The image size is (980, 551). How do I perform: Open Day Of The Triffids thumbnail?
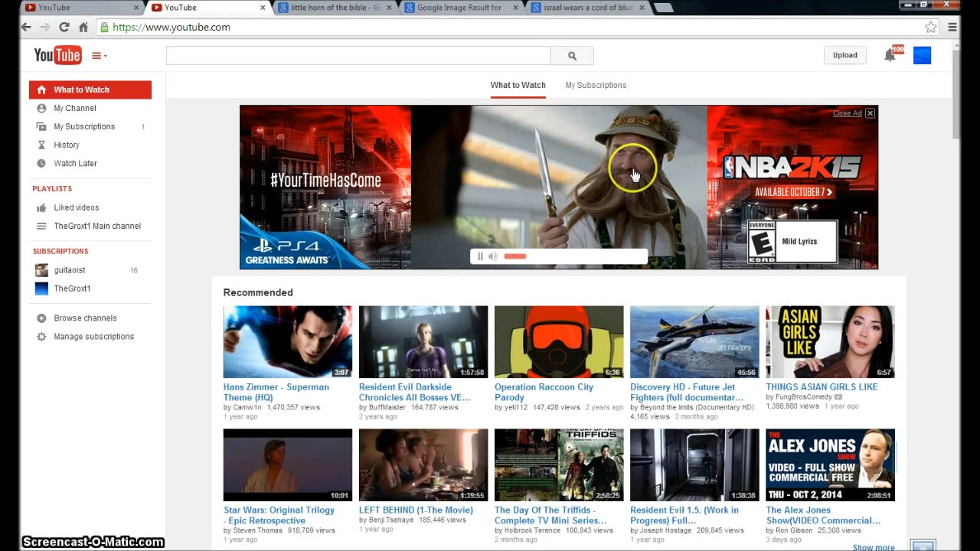(x=559, y=465)
